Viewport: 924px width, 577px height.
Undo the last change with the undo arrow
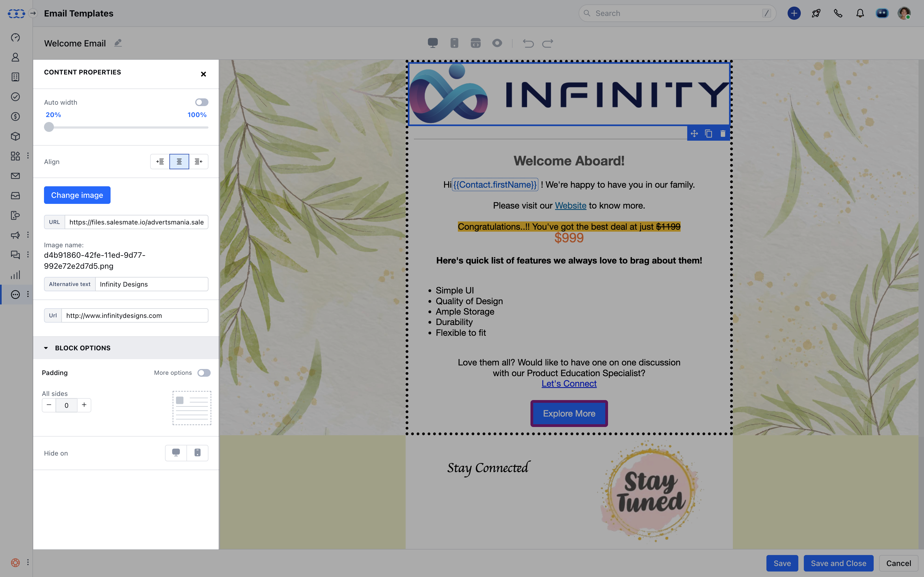point(528,43)
